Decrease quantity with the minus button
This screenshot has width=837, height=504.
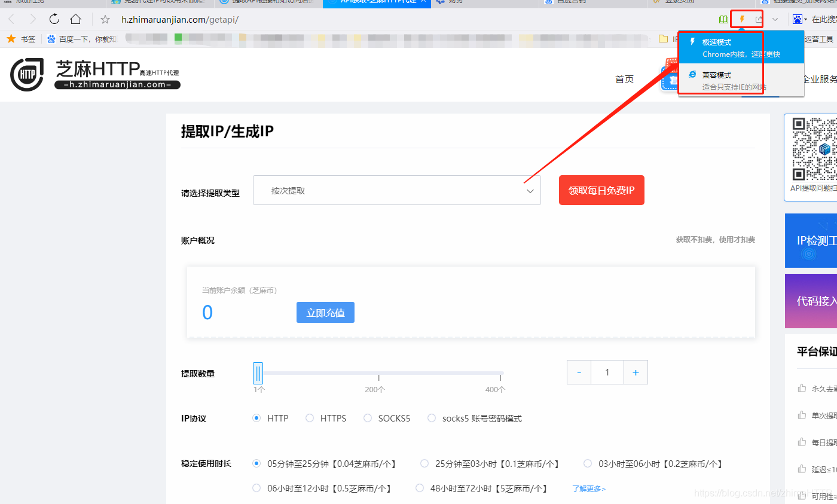[579, 372]
